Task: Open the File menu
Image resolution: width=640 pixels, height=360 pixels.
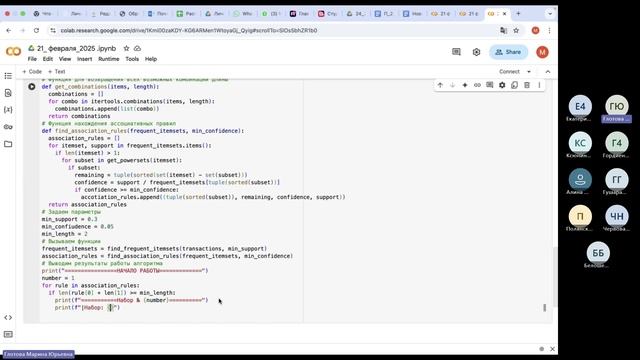Action: [32, 59]
